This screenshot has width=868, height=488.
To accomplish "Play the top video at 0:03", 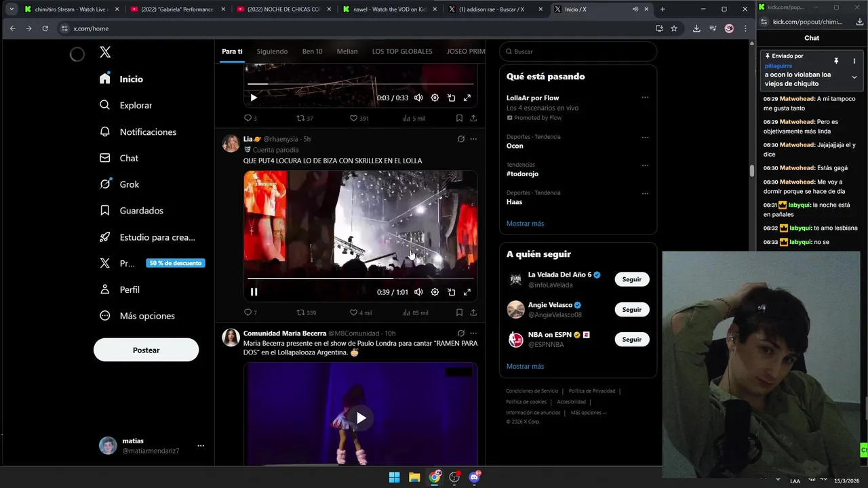I will tap(254, 98).
